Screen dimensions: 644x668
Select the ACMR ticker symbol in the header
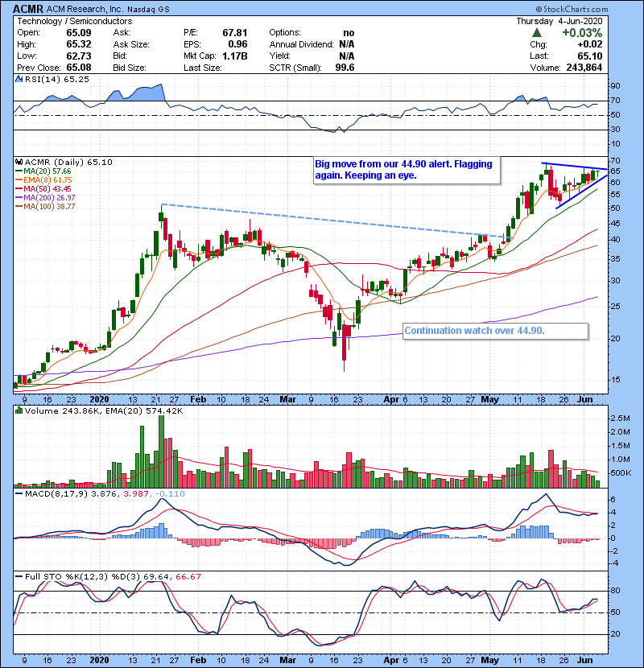pyautogui.click(x=27, y=9)
